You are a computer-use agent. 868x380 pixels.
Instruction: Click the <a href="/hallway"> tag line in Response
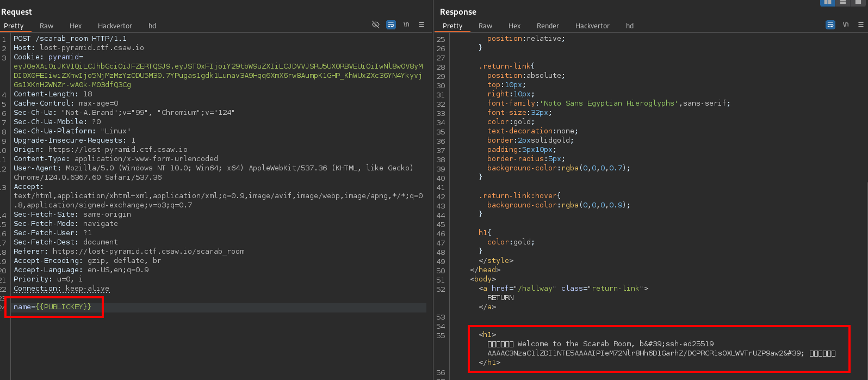(x=563, y=289)
